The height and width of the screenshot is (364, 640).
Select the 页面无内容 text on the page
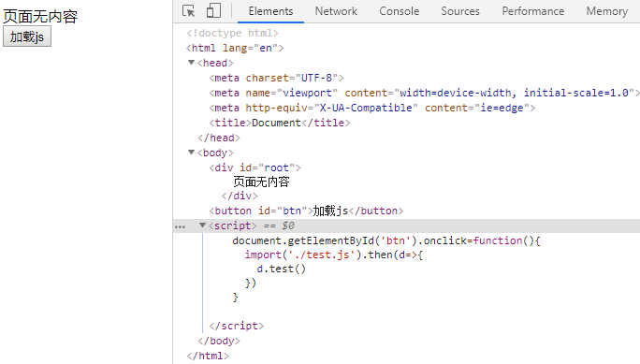[40, 16]
